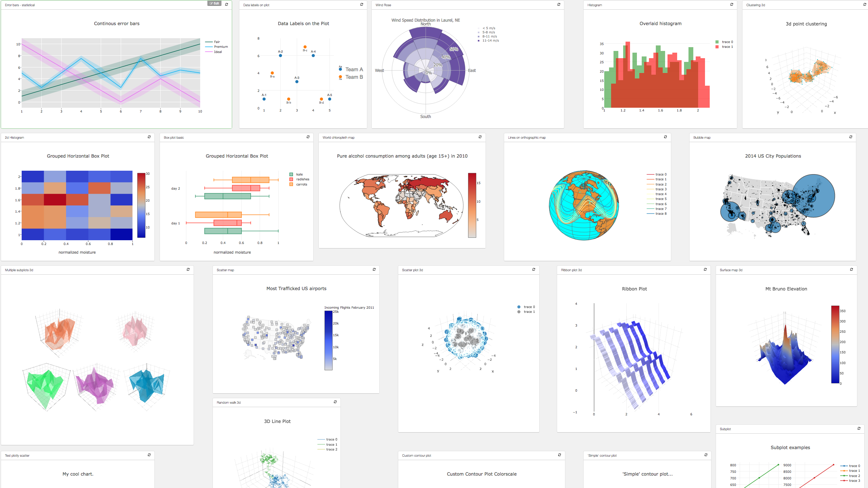
Task: Click the Test plotly scatter label link
Action: click(17, 455)
